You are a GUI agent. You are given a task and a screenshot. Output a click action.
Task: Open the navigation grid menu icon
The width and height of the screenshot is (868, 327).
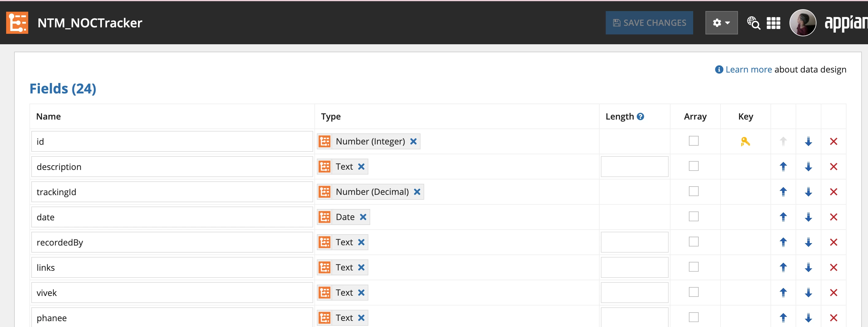tap(773, 23)
